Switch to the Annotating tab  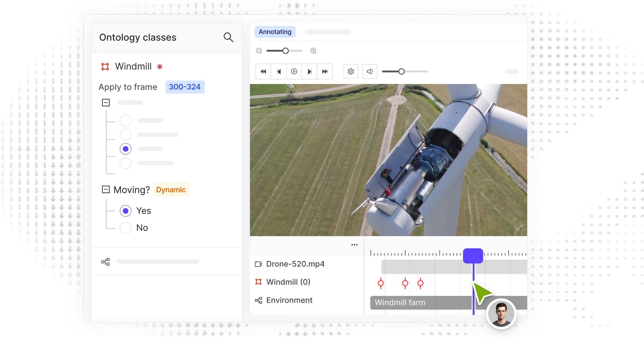(275, 32)
